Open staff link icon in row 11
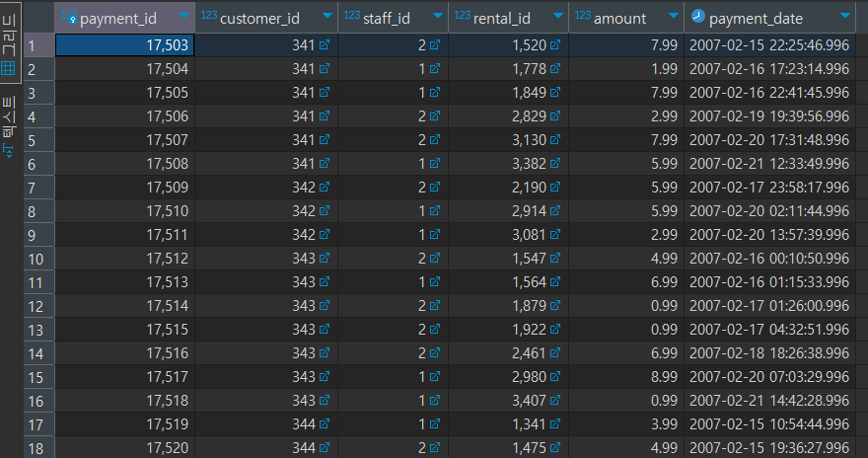868x458 pixels. click(x=435, y=282)
